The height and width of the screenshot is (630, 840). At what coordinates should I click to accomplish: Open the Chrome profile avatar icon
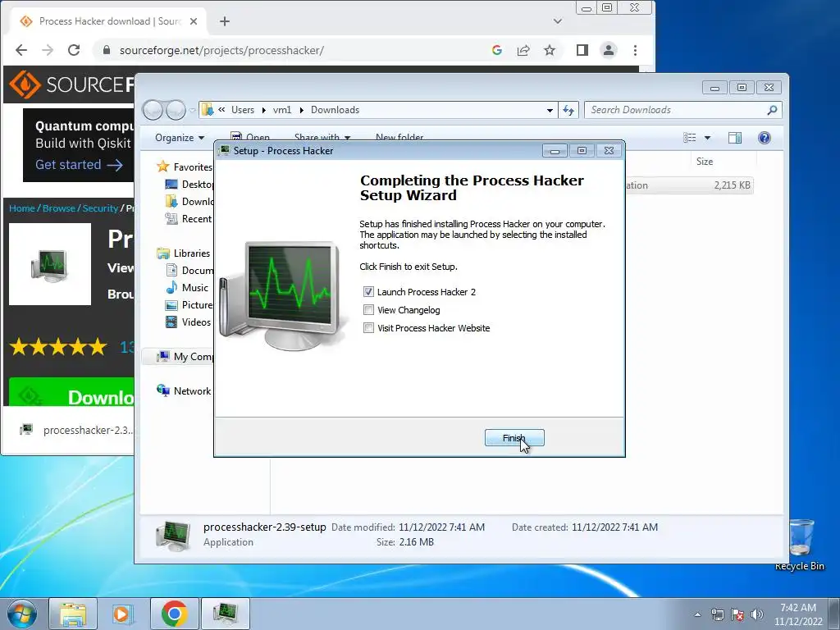click(x=609, y=50)
